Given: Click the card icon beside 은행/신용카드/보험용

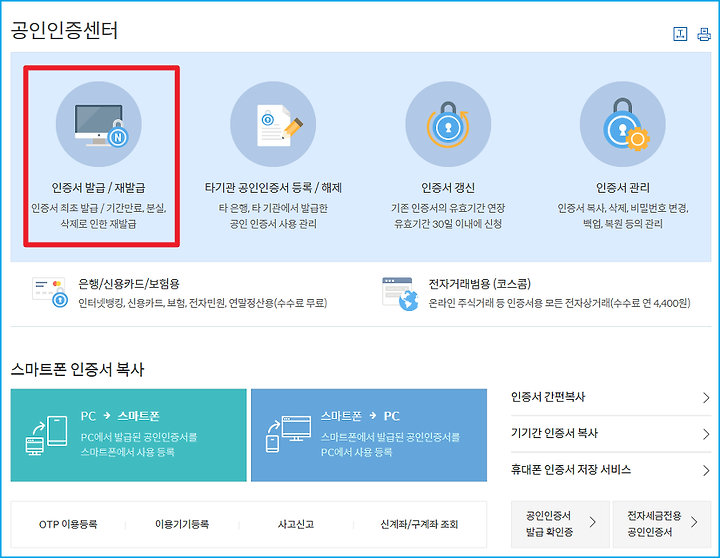Looking at the screenshot, I should (x=50, y=292).
